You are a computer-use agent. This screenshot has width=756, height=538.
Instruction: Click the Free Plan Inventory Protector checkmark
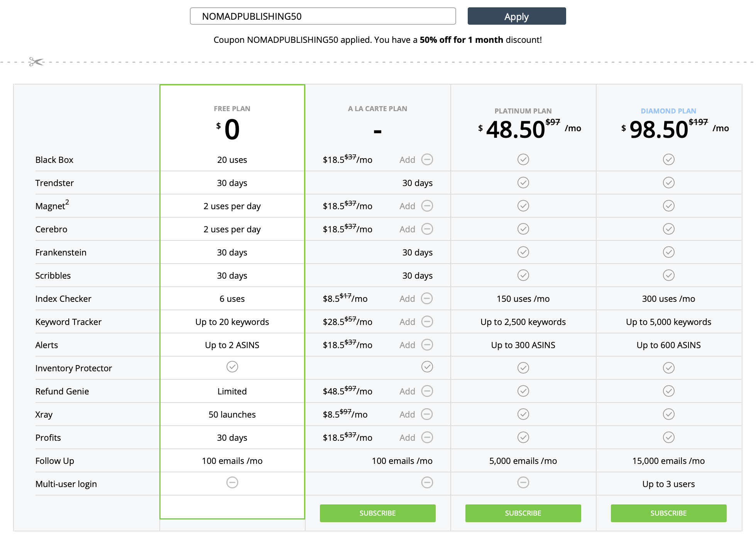coord(232,367)
